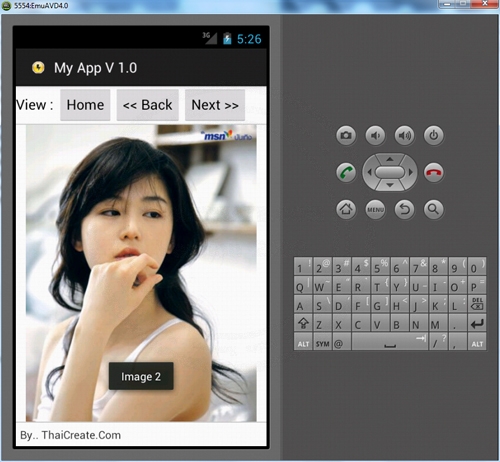Click the 1 key on emulator keyboard

[x=303, y=266]
